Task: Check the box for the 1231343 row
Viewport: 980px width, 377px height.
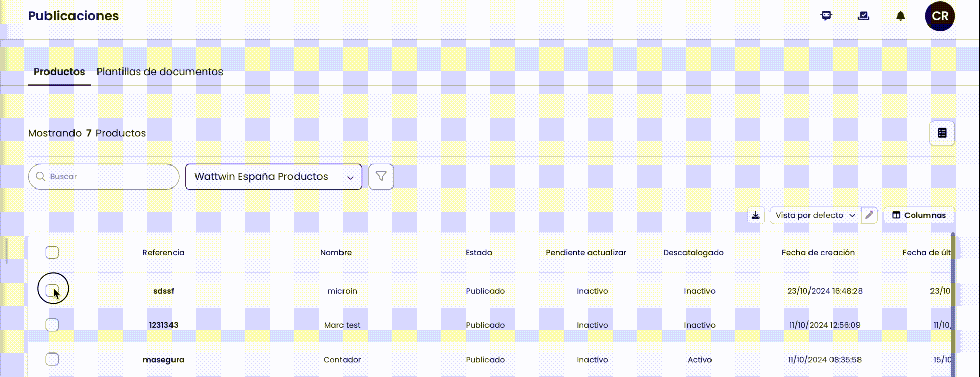Action: coord(52,325)
